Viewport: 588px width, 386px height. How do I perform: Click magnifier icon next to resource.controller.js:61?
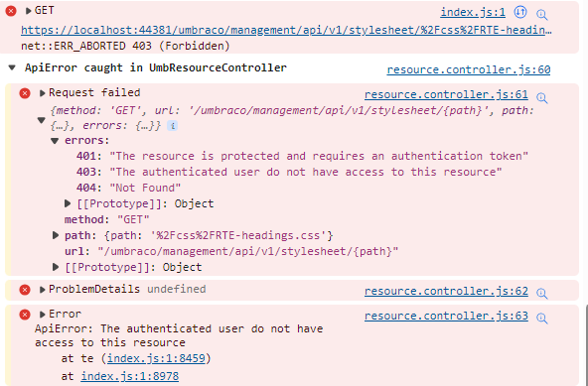(542, 98)
